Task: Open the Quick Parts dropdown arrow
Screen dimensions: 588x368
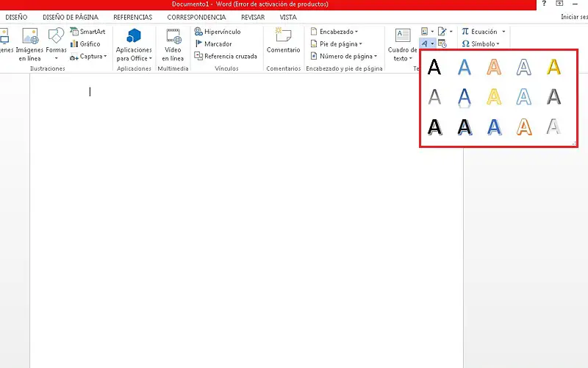Action: click(x=432, y=32)
